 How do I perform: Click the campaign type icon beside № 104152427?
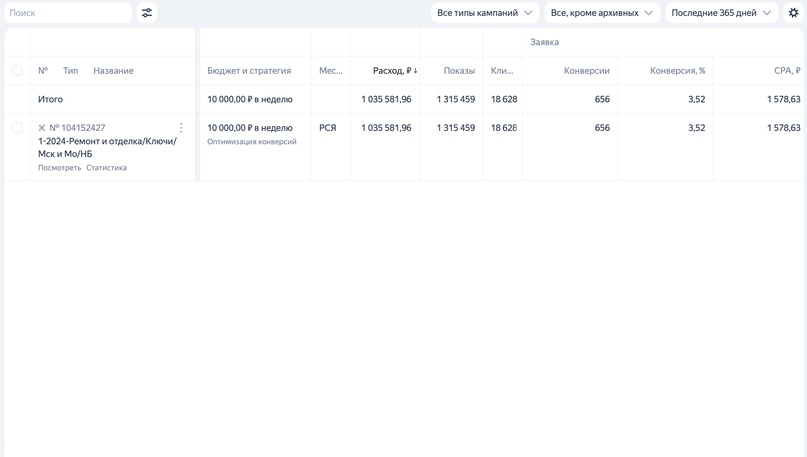point(42,128)
